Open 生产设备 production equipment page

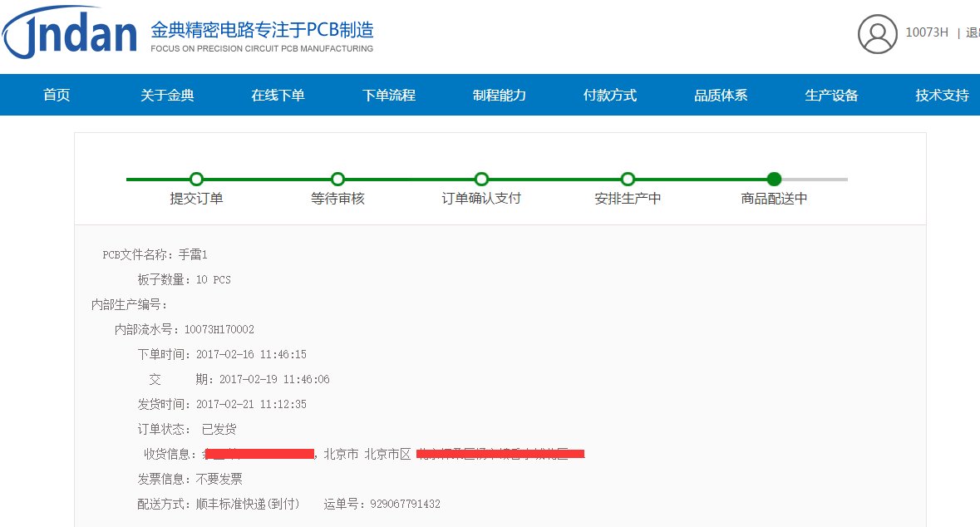pos(831,96)
